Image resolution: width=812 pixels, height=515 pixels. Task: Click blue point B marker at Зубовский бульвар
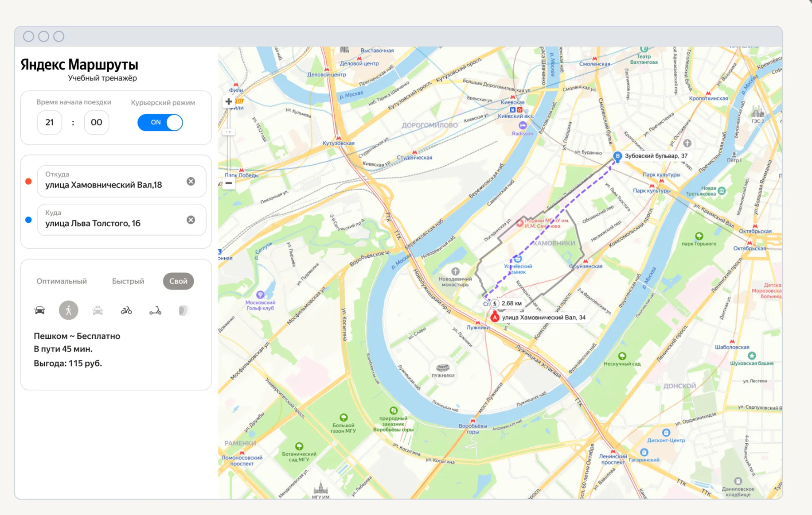617,156
